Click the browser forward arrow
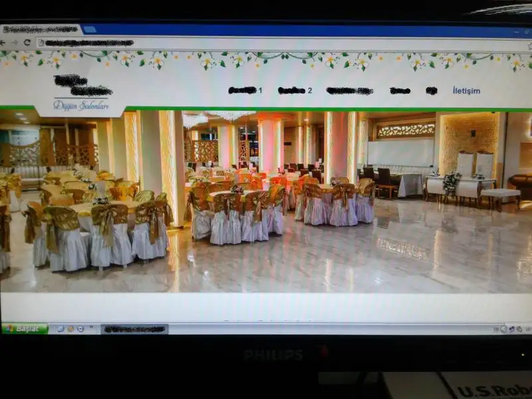 (x=15, y=43)
